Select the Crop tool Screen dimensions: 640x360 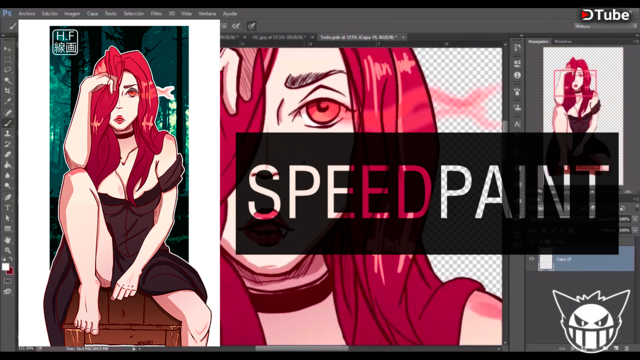click(x=8, y=91)
